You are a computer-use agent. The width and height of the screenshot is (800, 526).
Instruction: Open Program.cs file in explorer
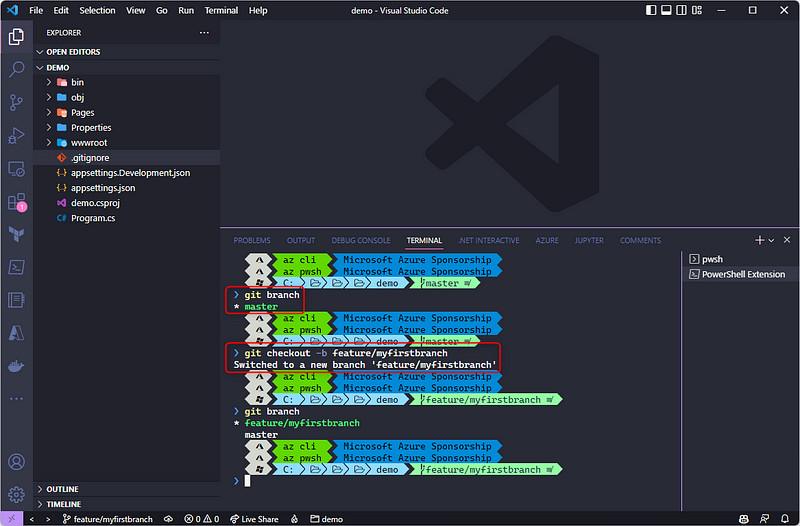93,218
